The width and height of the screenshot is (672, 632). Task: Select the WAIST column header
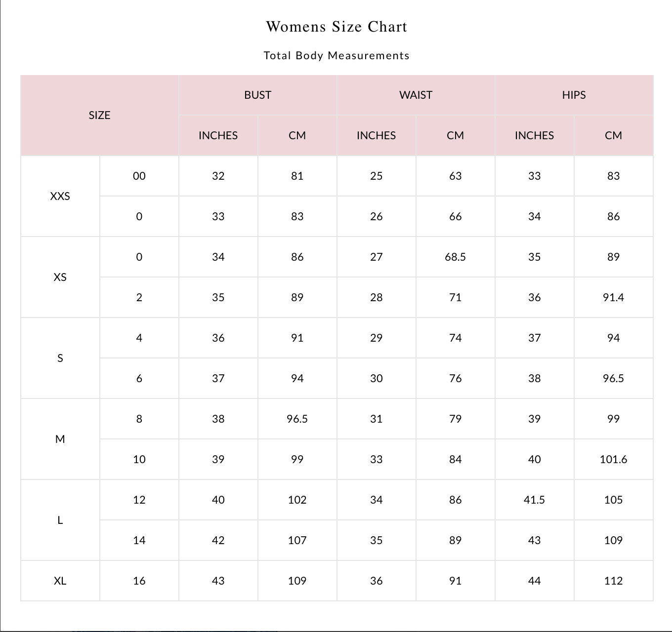[416, 95]
